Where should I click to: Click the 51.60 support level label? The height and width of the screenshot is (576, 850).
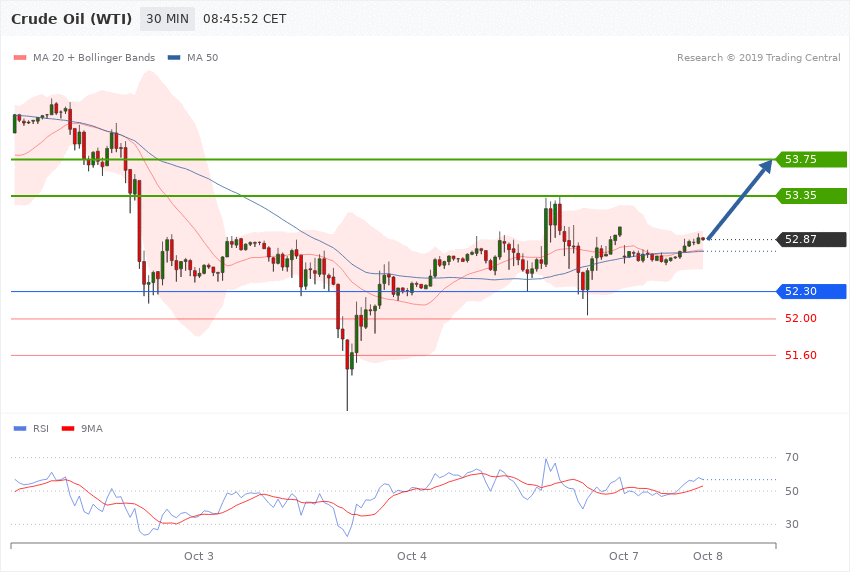pyautogui.click(x=801, y=355)
